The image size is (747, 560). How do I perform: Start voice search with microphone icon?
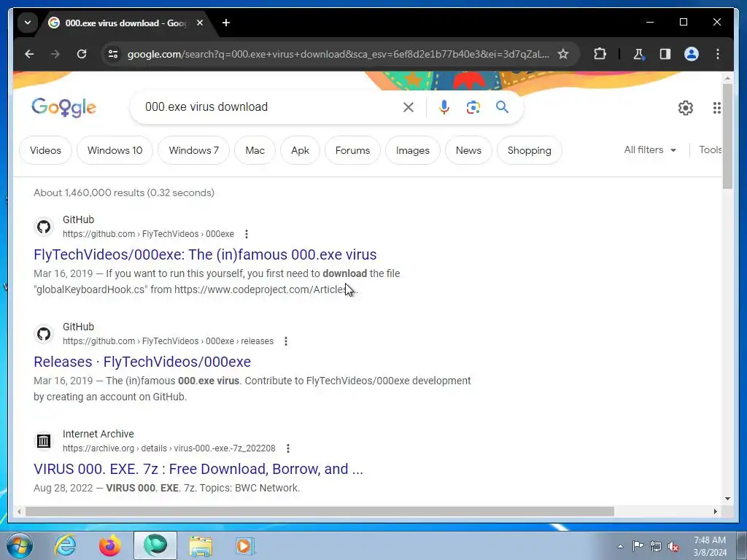[444, 107]
